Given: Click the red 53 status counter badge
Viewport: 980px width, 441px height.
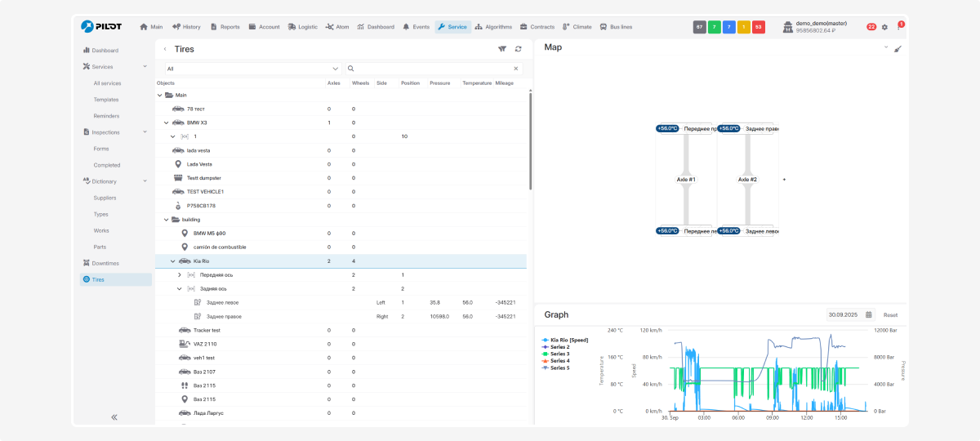Looking at the screenshot, I should 759,27.
